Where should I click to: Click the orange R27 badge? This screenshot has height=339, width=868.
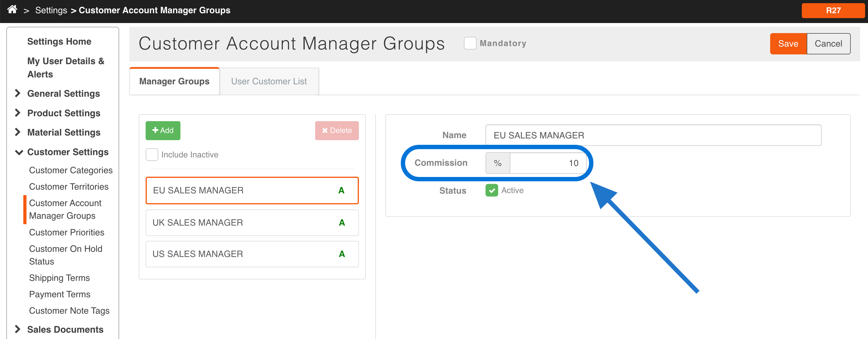click(x=833, y=10)
